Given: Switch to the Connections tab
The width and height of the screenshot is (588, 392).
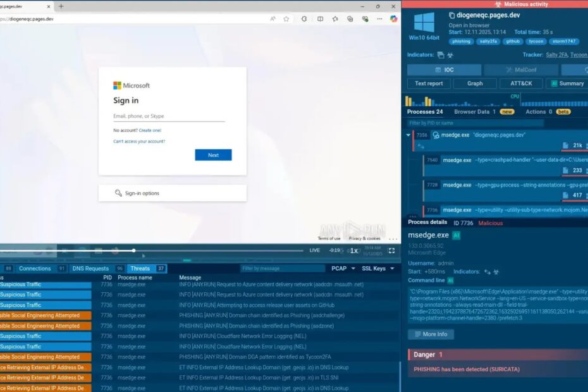Looking at the screenshot, I should (35, 269).
